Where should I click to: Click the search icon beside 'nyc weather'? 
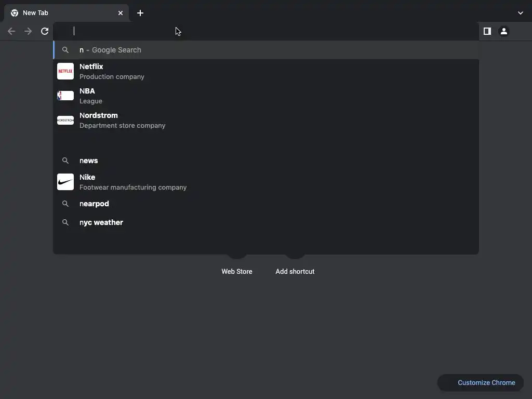65,222
